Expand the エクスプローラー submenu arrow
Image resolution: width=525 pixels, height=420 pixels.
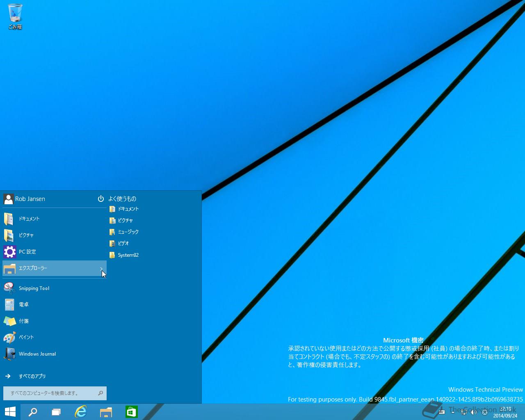(x=101, y=269)
